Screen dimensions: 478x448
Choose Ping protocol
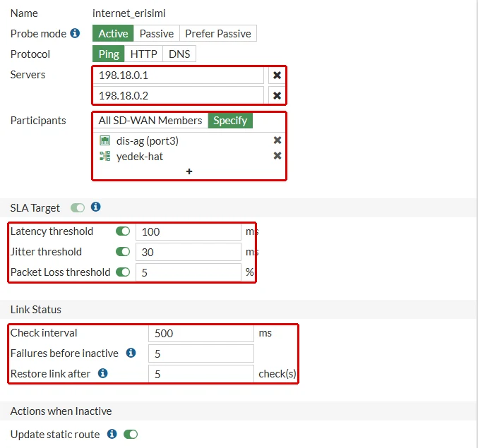pyautogui.click(x=109, y=54)
